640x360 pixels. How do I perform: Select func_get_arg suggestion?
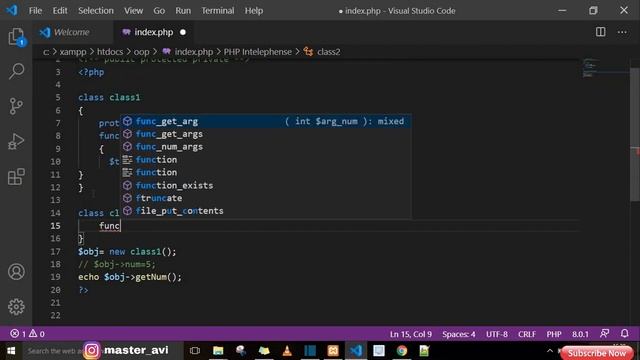(x=266, y=121)
